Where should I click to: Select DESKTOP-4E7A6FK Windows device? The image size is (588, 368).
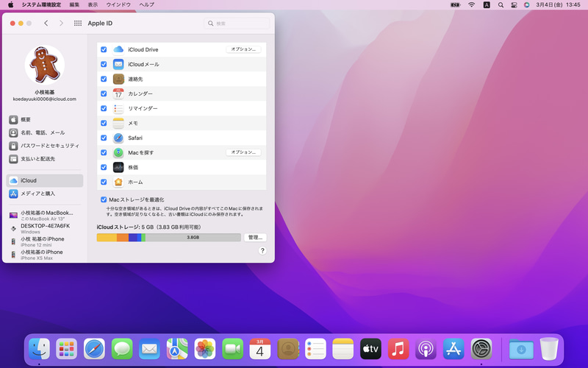(45, 229)
